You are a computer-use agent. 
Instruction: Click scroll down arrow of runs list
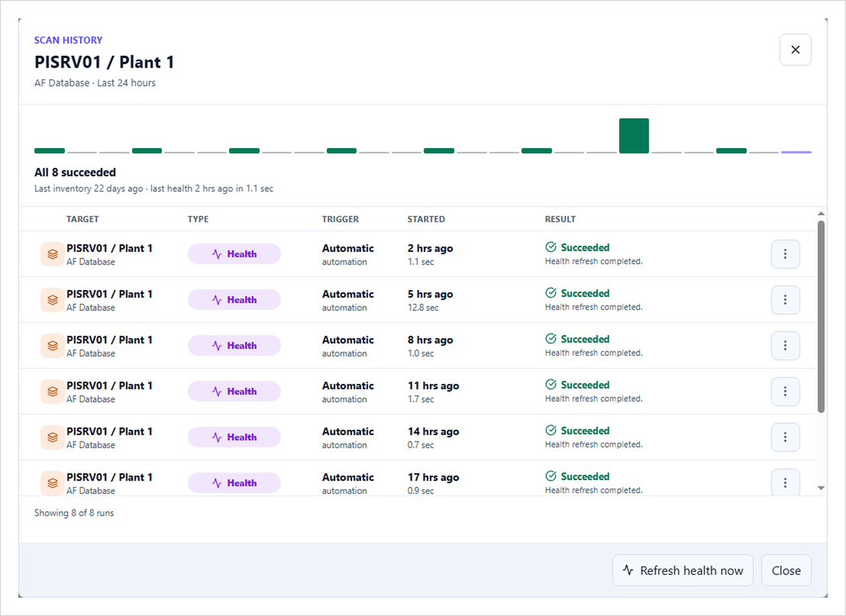(821, 489)
